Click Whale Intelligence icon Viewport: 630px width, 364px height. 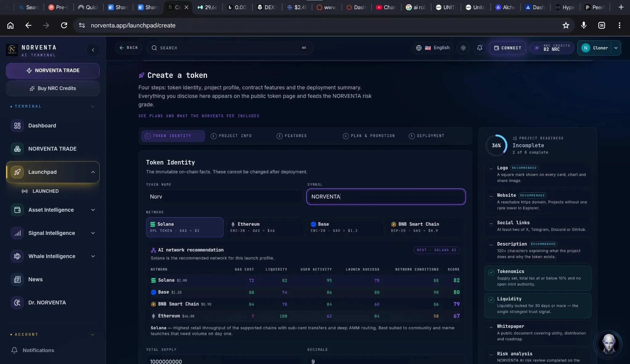tap(17, 256)
